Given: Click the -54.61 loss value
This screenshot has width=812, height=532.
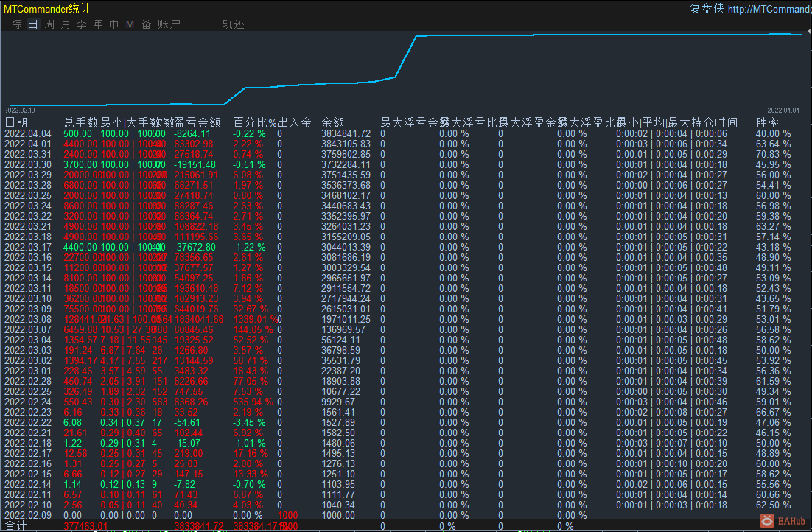Looking at the screenshot, I should 187,423.
